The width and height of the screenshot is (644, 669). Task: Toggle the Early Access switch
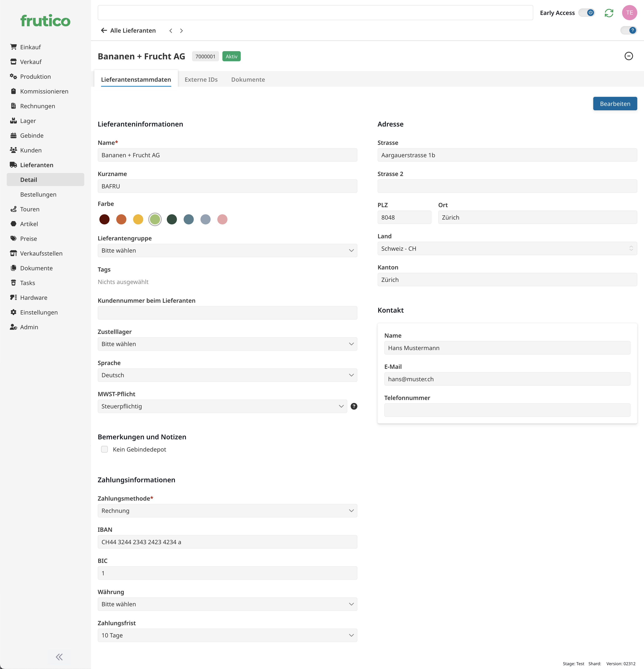(x=587, y=13)
